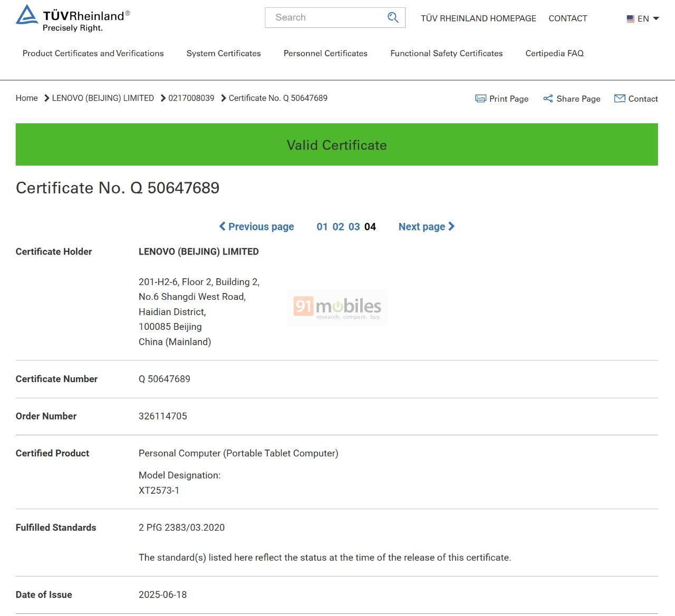Go to the Next page
The height and width of the screenshot is (616, 675).
tap(427, 227)
